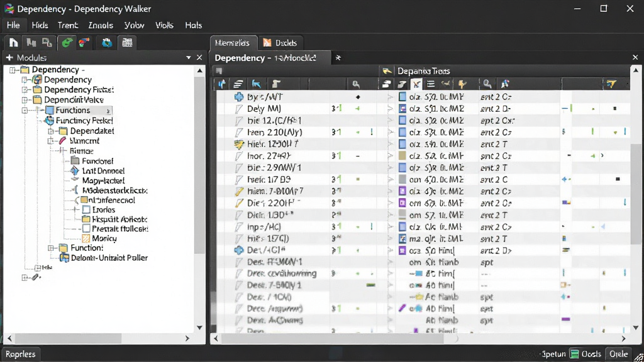Click the Roprless button in the status bar

[21, 354]
